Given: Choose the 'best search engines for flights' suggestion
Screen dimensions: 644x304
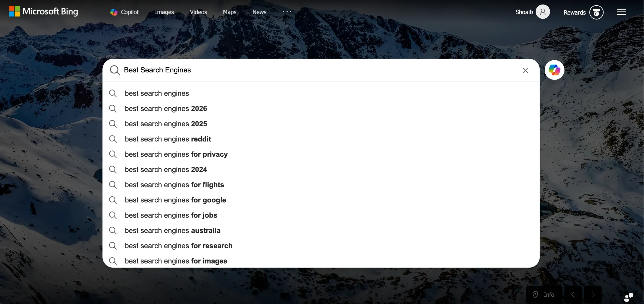Looking at the screenshot, I should [x=174, y=185].
